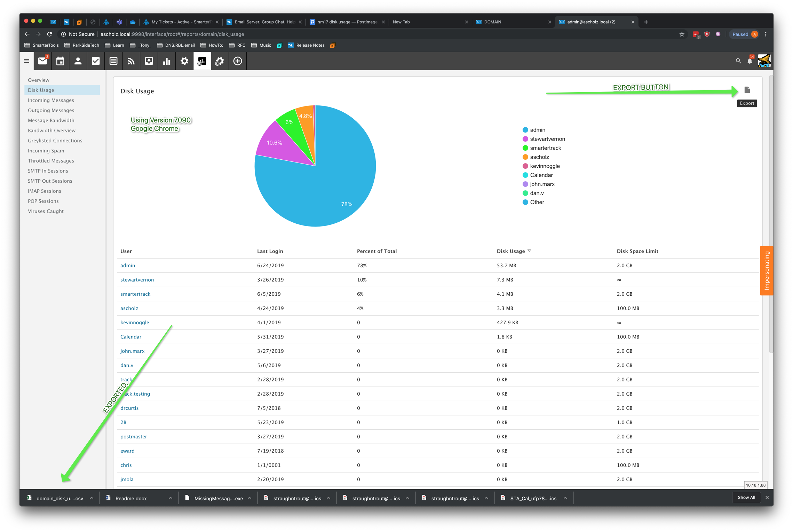Open the Contacts person icon

[x=78, y=61]
